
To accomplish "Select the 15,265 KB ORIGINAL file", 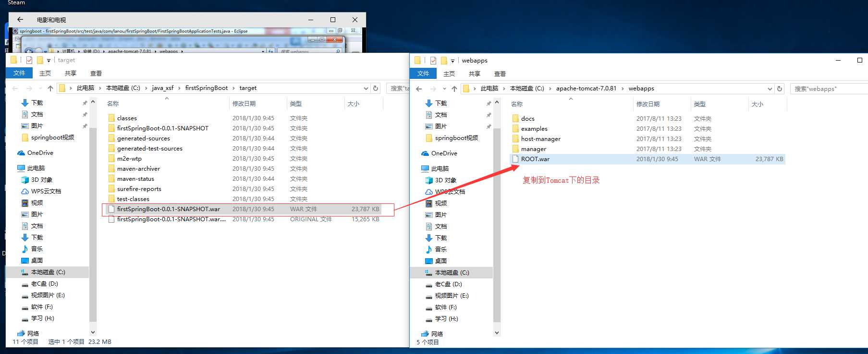I will pos(244,219).
